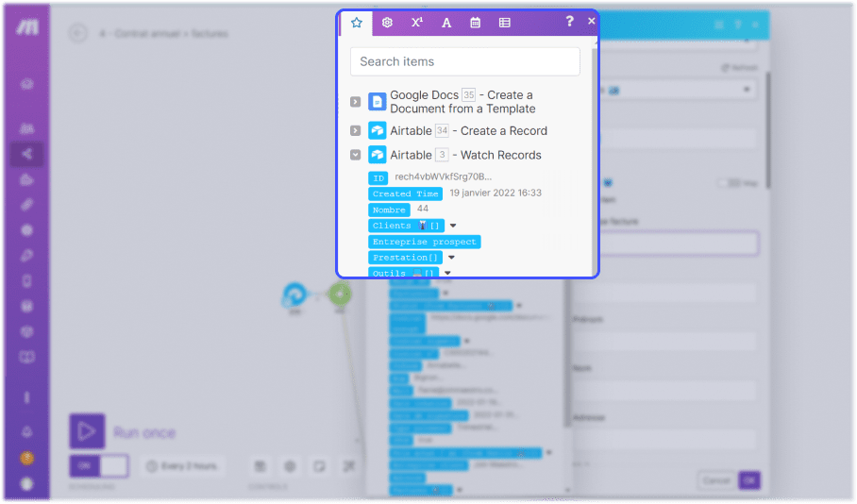Expand Airtable Create a Record module
Image resolution: width=857 pixels, height=504 pixels.
[355, 130]
